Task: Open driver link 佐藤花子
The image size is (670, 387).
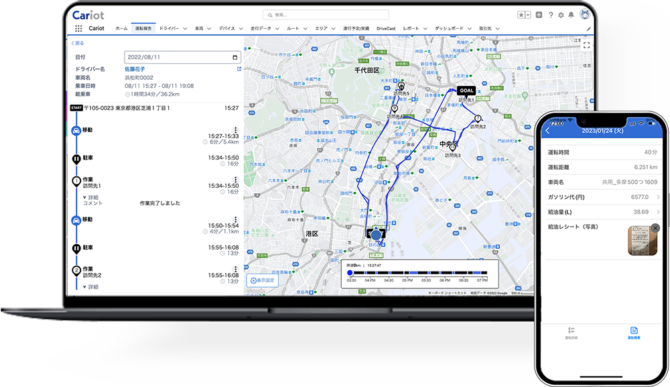Action: coord(135,69)
